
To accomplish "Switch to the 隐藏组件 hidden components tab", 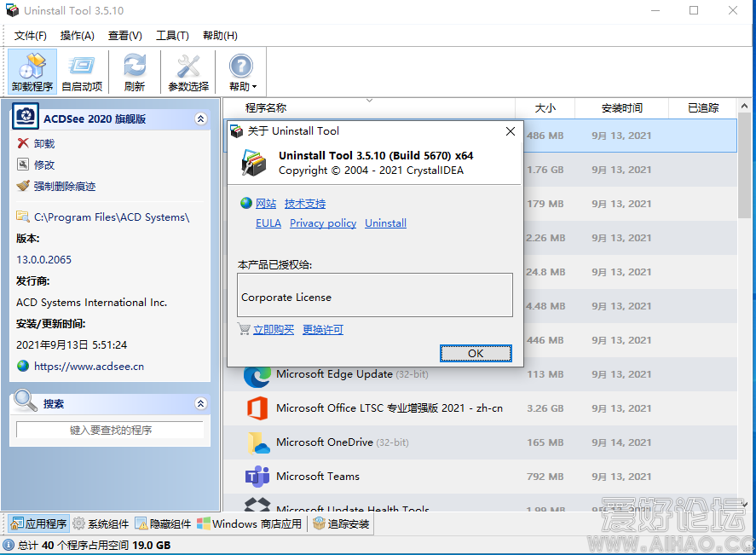I will click(x=163, y=523).
